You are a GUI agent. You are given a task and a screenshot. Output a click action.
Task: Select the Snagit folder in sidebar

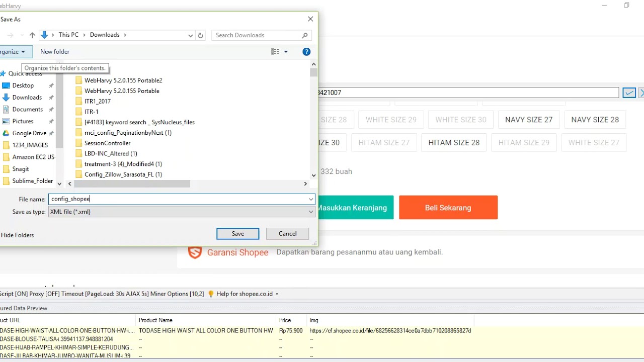(21, 169)
